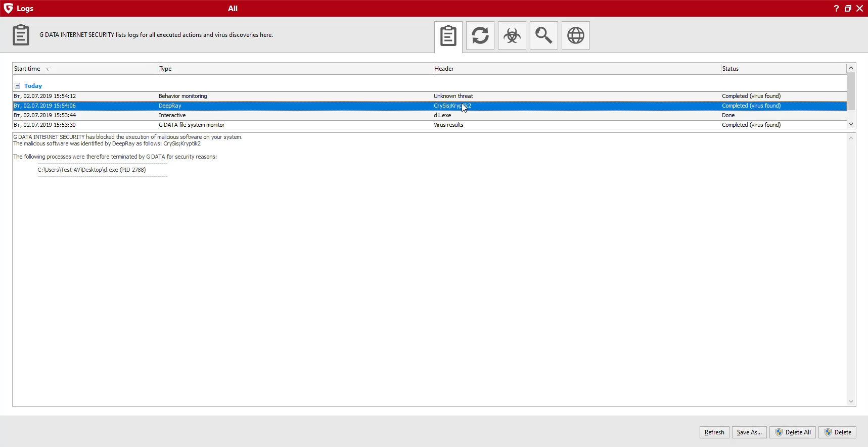Viewport: 868px width, 447px height.
Task: Select the Behavior monitoring log entry
Action: 430,96
